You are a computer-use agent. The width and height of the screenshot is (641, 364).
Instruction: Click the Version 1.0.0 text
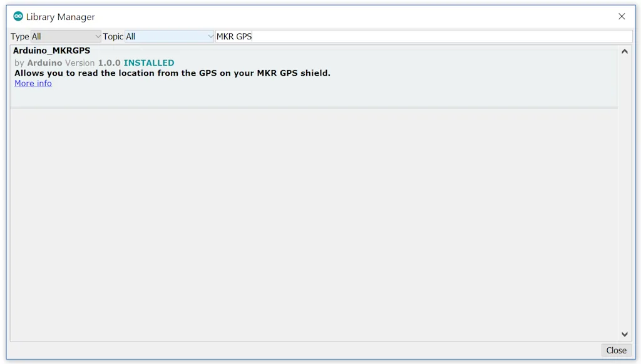pyautogui.click(x=93, y=63)
